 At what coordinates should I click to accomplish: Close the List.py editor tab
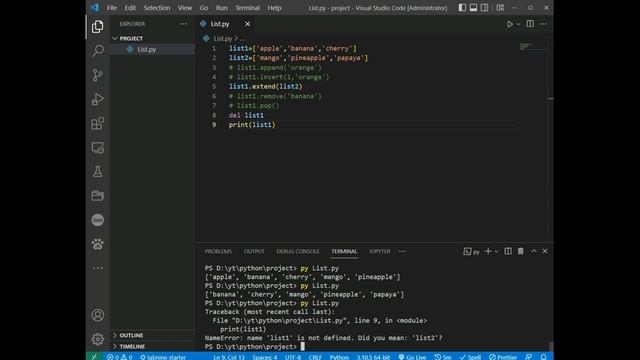247,24
